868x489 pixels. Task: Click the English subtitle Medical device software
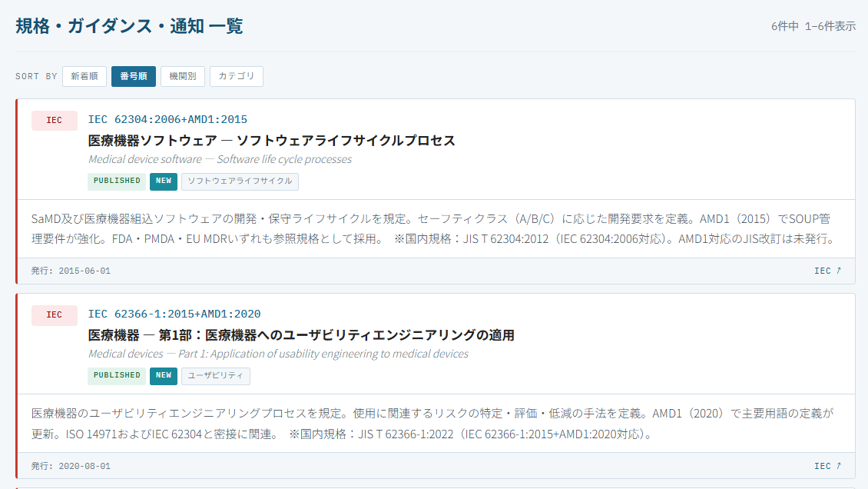pyautogui.click(x=220, y=159)
